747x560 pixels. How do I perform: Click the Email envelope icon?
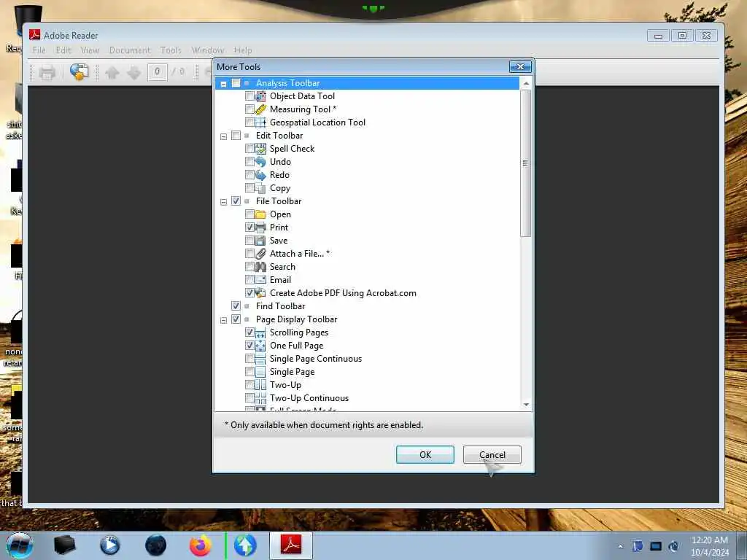click(x=260, y=280)
